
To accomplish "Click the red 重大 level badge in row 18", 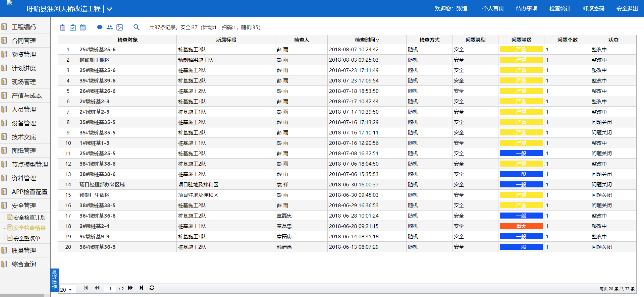I will 521,226.
